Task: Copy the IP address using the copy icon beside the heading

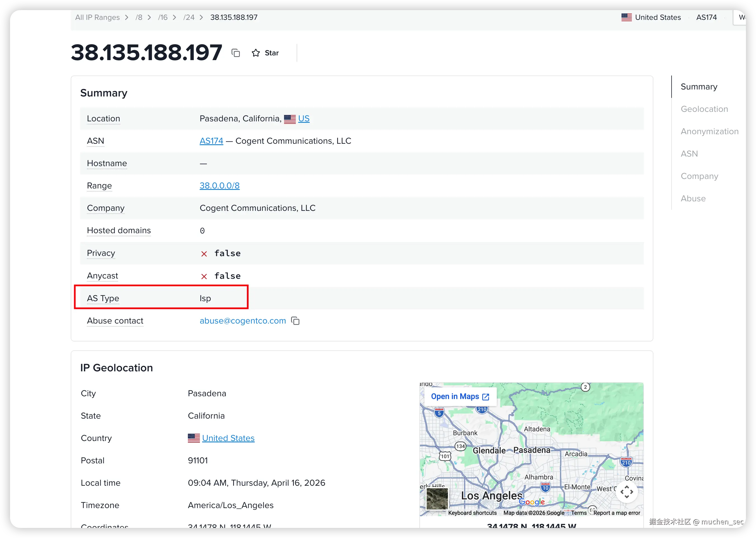Action: 235,53
